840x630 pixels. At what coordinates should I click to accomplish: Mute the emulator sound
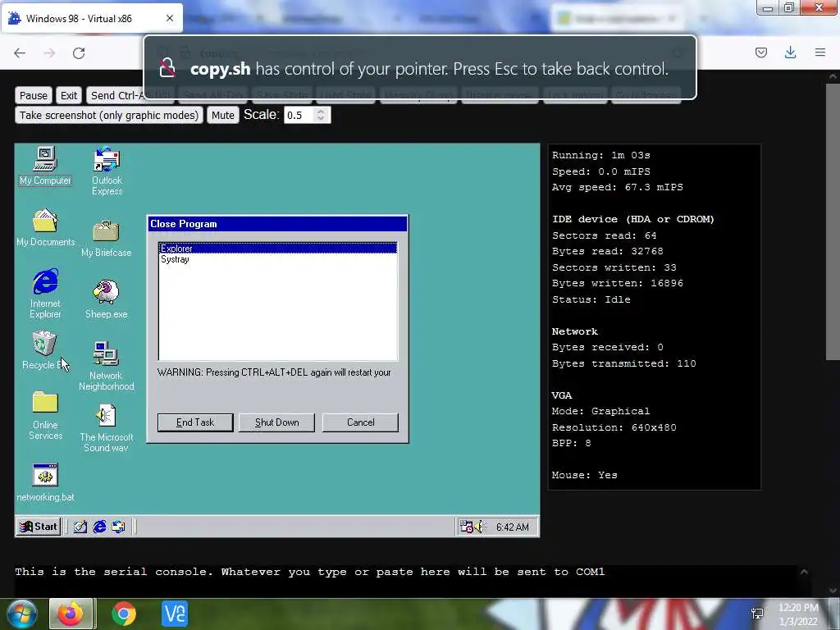[x=223, y=115]
